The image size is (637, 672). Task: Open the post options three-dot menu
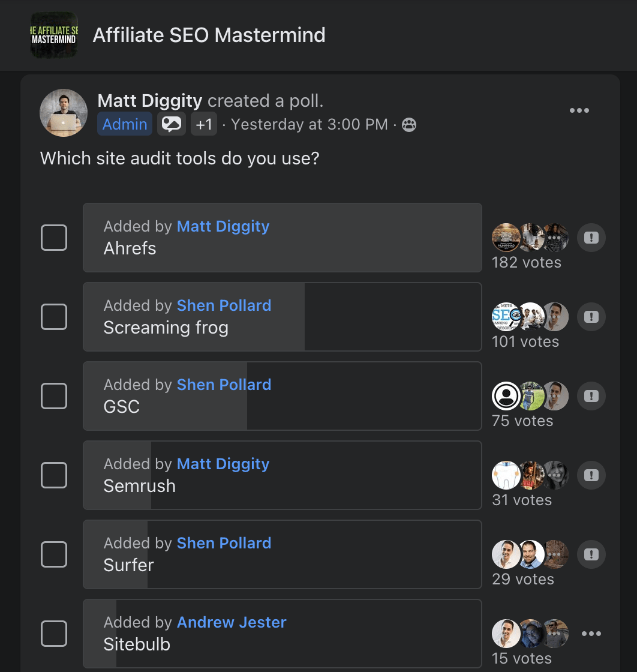(x=579, y=110)
